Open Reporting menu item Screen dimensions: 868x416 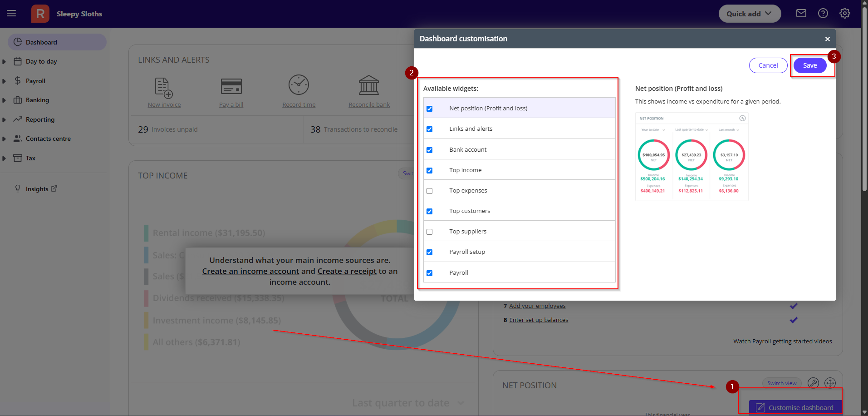(x=40, y=119)
